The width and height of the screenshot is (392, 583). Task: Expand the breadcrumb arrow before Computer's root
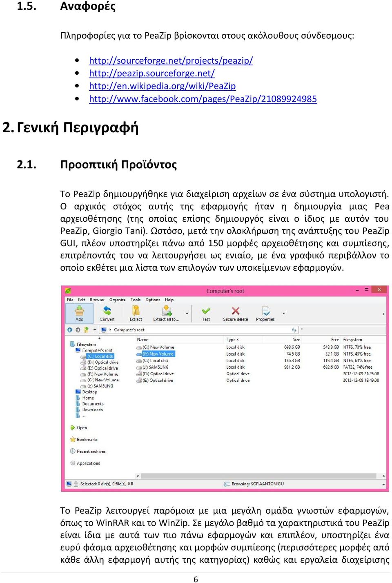[110, 329]
